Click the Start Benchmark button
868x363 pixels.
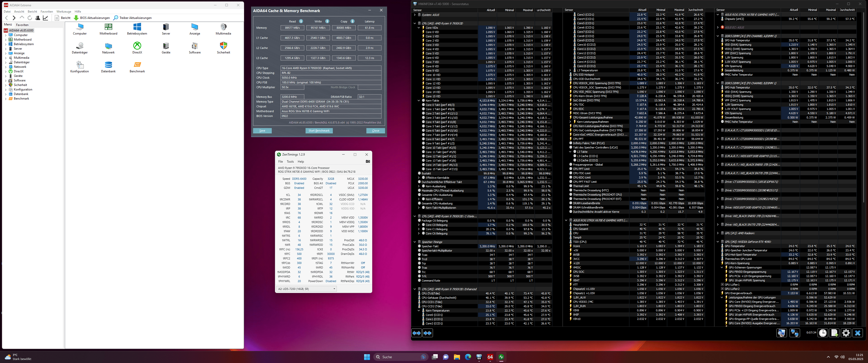coord(319,131)
